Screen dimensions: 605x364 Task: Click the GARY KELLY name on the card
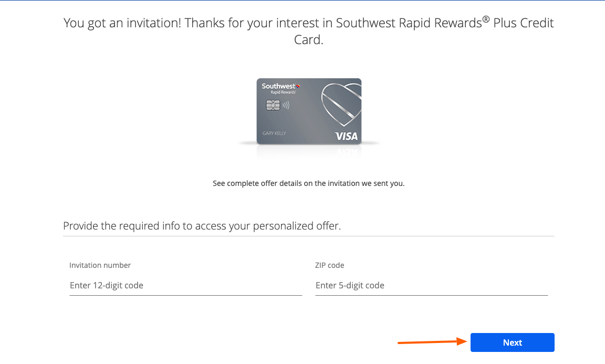[x=274, y=133]
